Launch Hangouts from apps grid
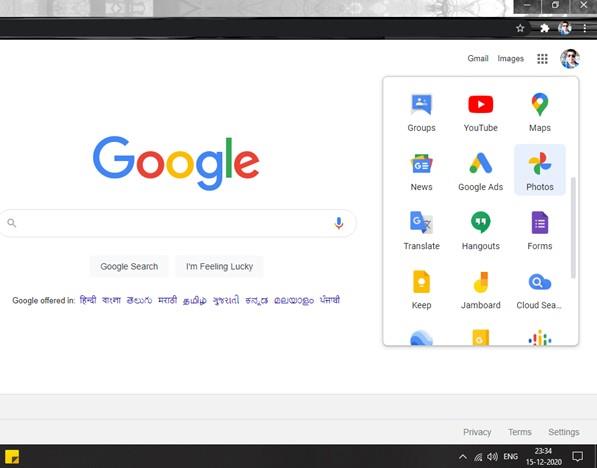This screenshot has height=468, width=597. point(480,230)
